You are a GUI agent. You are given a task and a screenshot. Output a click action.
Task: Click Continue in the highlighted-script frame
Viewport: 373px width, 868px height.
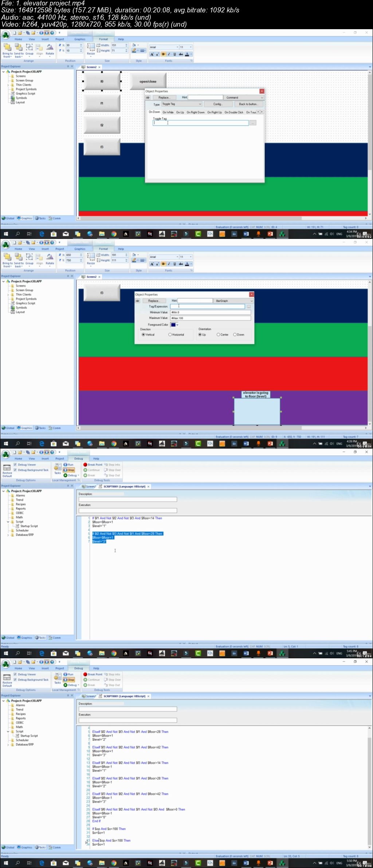point(91,470)
